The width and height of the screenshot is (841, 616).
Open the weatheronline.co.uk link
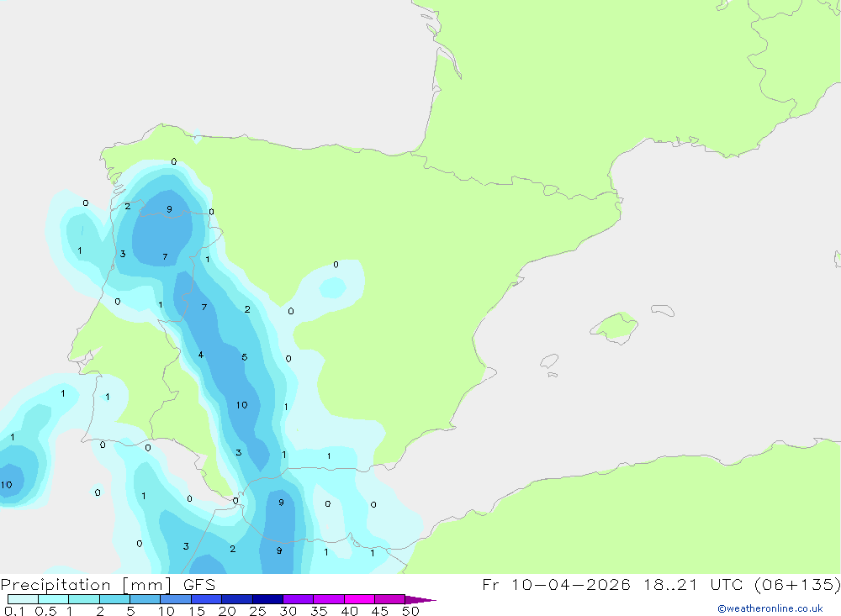(x=770, y=608)
